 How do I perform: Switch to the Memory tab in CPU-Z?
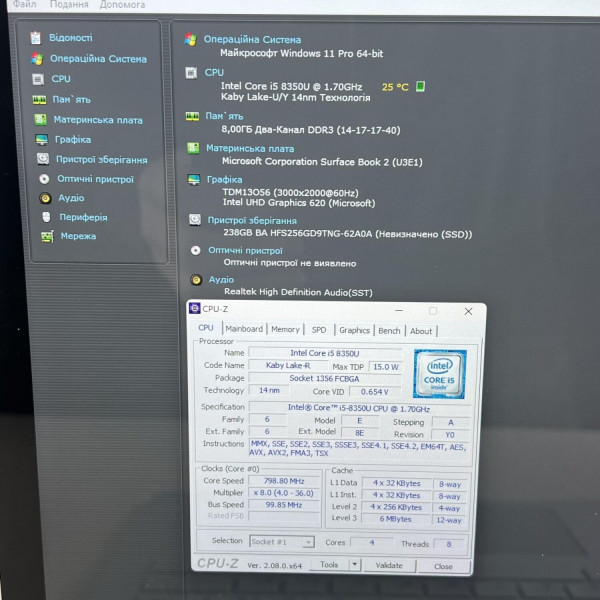pyautogui.click(x=285, y=329)
